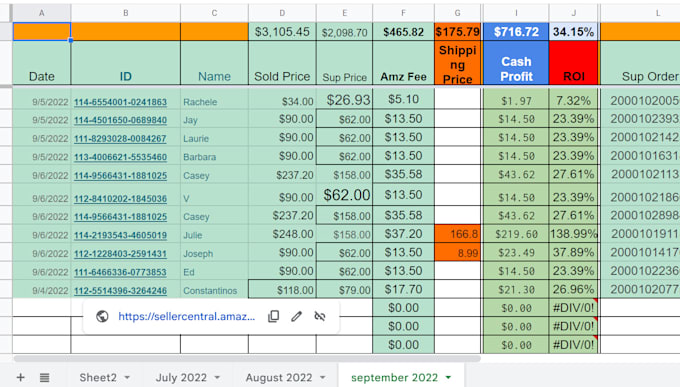The image size is (680, 387).
Task: Click the globe icon in link preview
Action: click(102, 316)
